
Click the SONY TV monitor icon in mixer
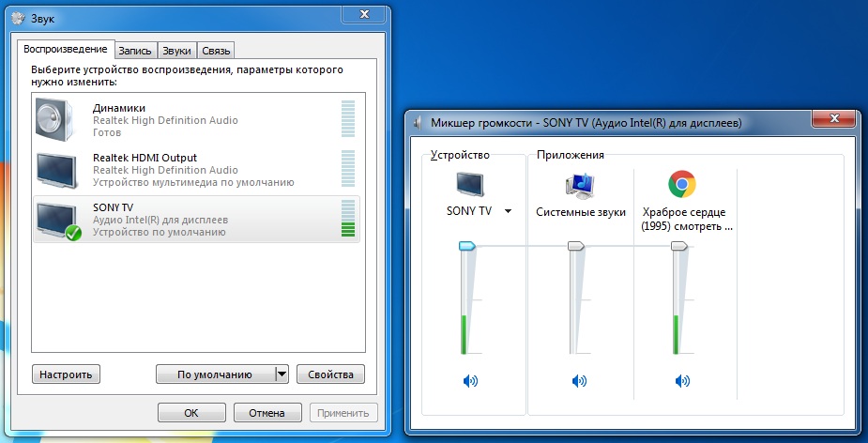469,184
